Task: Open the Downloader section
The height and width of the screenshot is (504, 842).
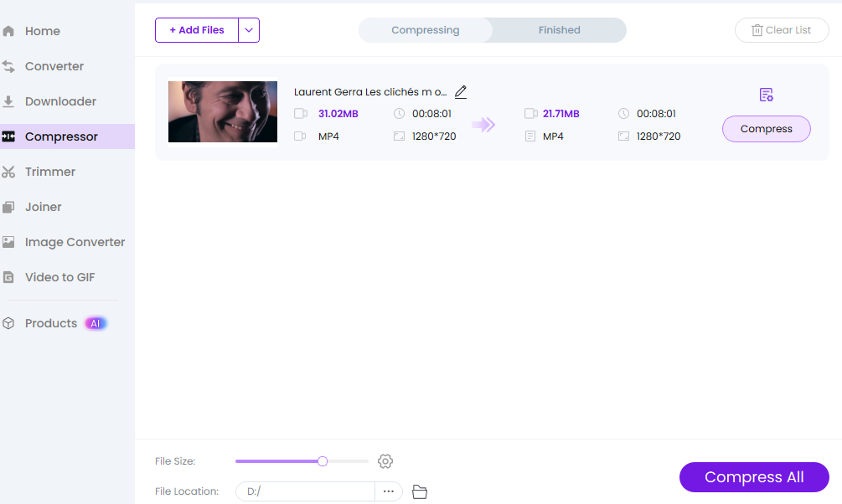Action: (x=60, y=101)
